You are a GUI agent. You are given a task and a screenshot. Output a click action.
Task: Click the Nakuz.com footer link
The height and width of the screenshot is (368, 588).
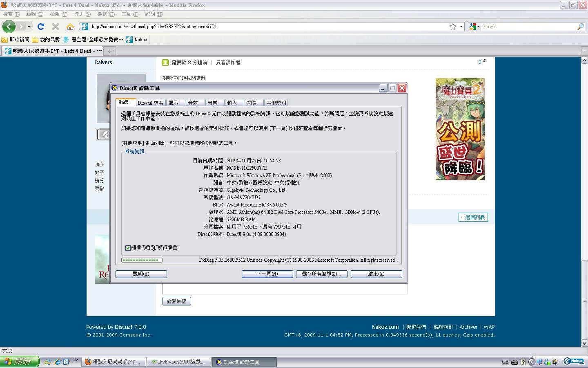[385, 327]
